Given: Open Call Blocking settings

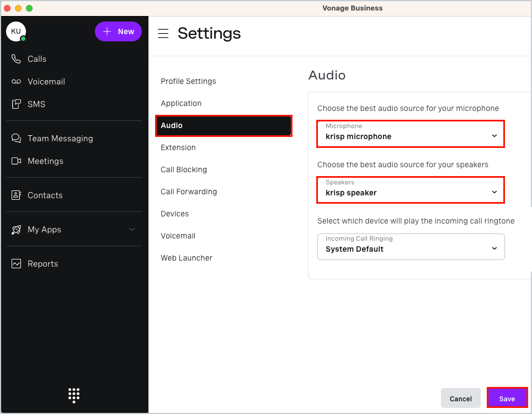Looking at the screenshot, I should [x=184, y=169].
